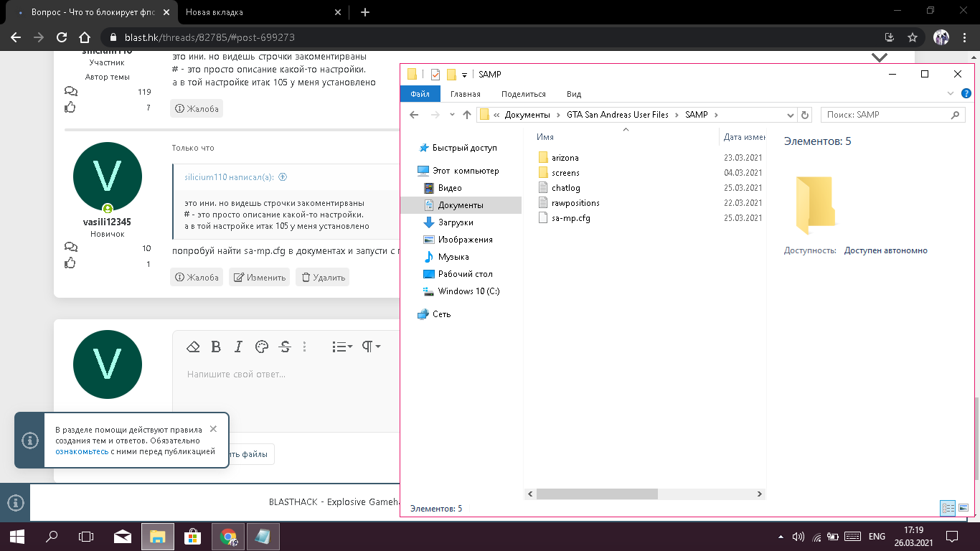
Task: Click the Изменить button on the post
Action: 260,277
